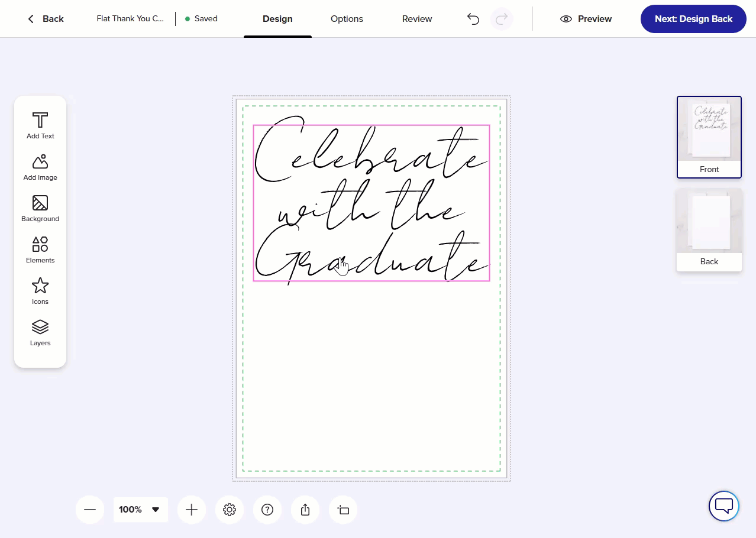Zoom in with the plus button
756x538 pixels.
[192, 510]
